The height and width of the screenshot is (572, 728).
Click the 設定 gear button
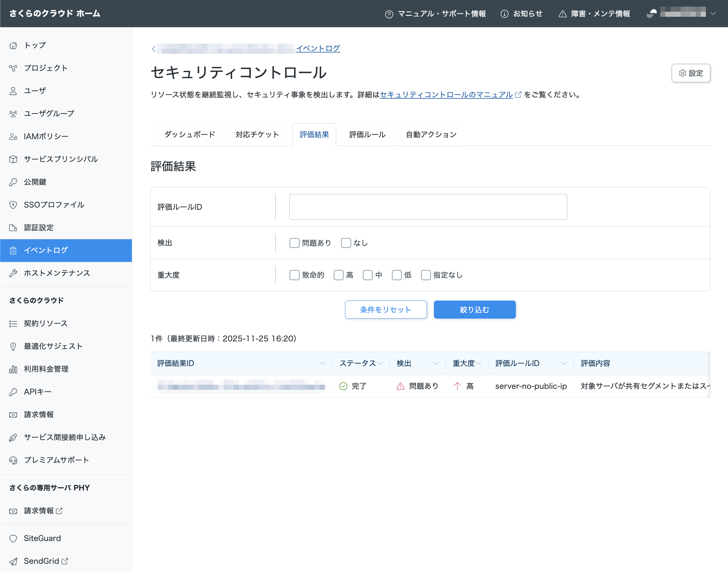tap(690, 73)
